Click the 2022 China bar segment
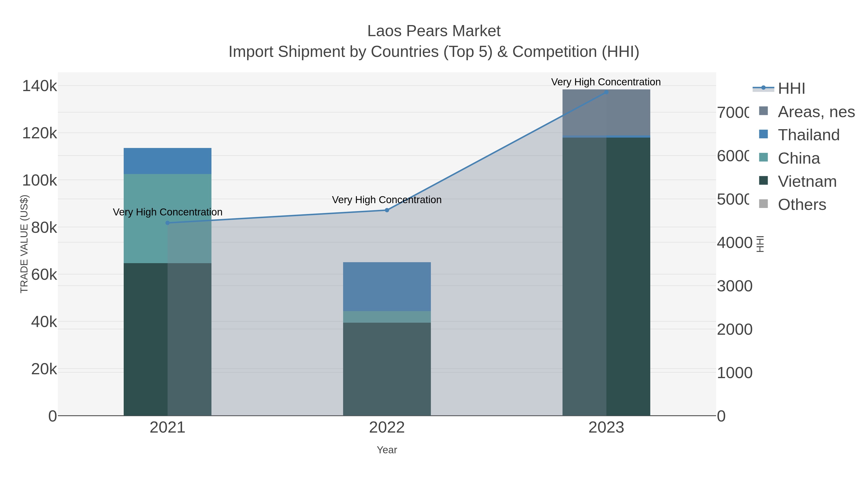The image size is (868, 488). coord(387,317)
